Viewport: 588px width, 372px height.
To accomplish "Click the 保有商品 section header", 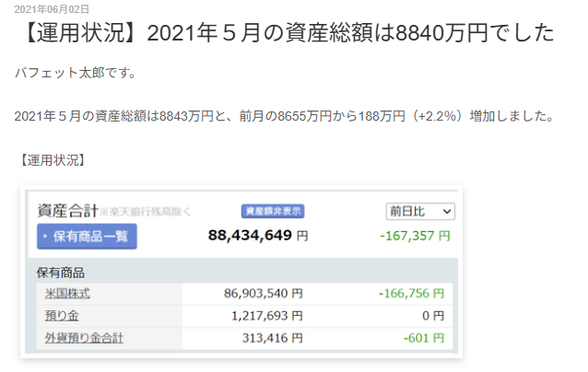I will click(61, 273).
